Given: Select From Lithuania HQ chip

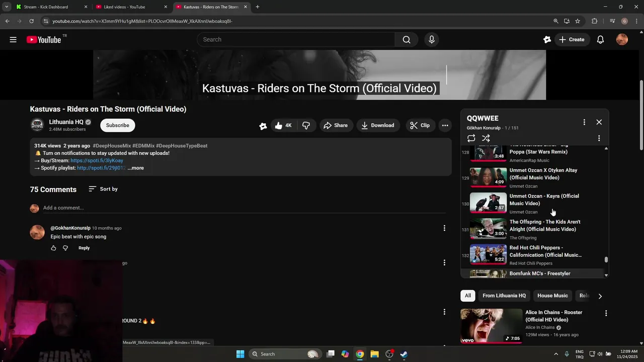Looking at the screenshot, I should point(504,296).
